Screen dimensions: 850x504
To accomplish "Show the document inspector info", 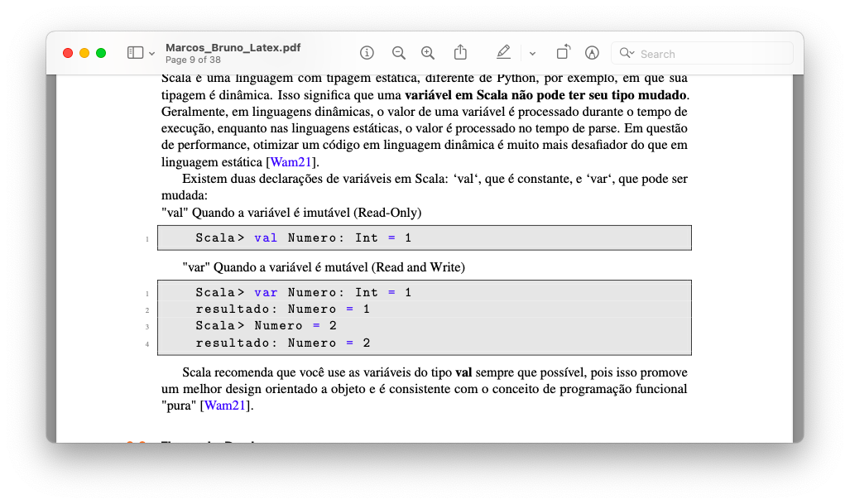I will [x=367, y=53].
